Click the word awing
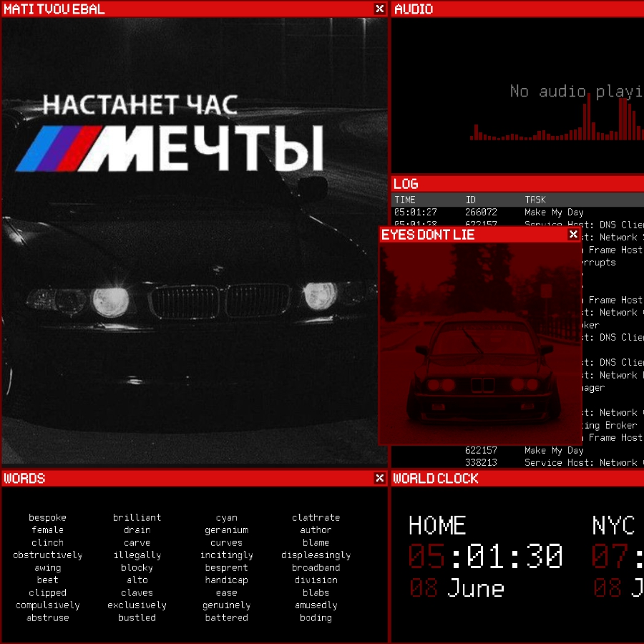 pyautogui.click(x=48, y=567)
